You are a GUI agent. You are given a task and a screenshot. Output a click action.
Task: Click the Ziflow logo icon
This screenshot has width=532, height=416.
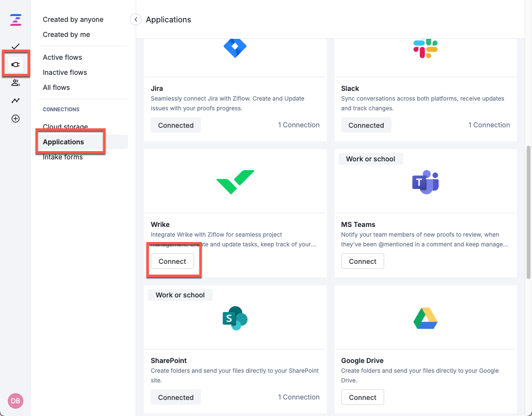[x=16, y=20]
